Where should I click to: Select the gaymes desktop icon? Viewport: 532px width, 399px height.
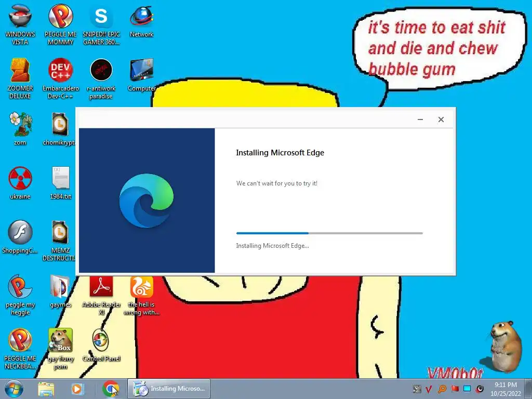(x=60, y=291)
